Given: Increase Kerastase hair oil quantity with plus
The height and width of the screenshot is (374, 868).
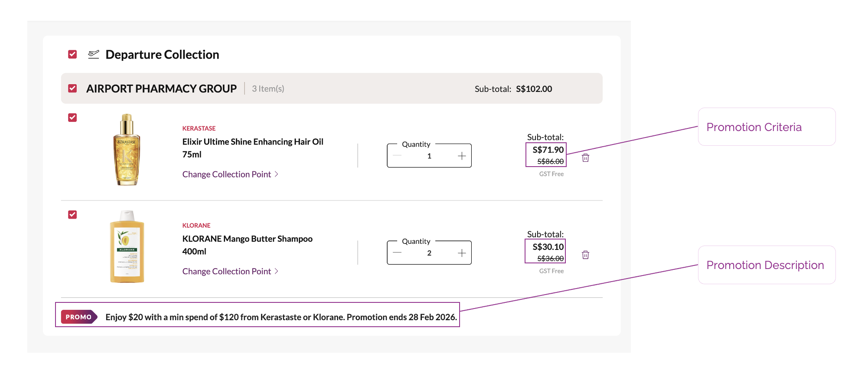Looking at the screenshot, I should pos(462,156).
